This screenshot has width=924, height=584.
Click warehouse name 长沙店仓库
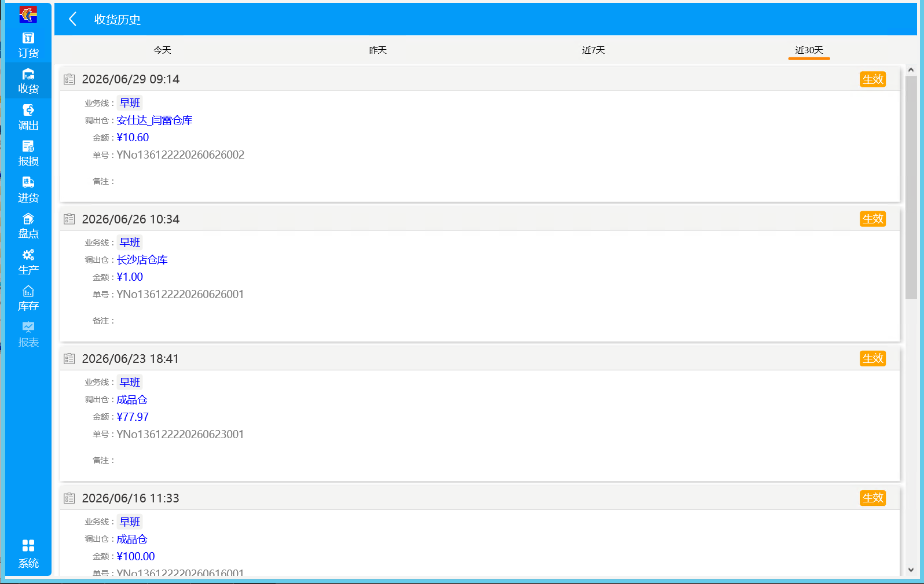(142, 260)
